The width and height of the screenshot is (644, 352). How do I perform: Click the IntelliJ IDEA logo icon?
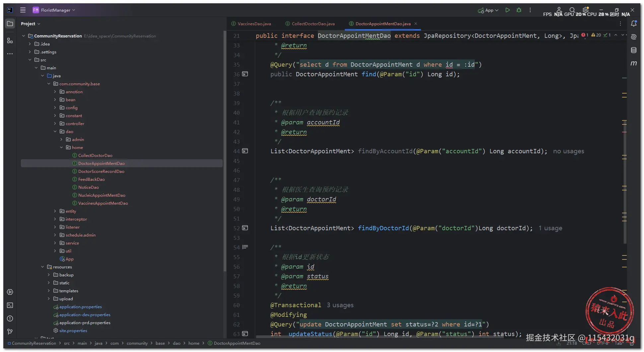tap(10, 10)
